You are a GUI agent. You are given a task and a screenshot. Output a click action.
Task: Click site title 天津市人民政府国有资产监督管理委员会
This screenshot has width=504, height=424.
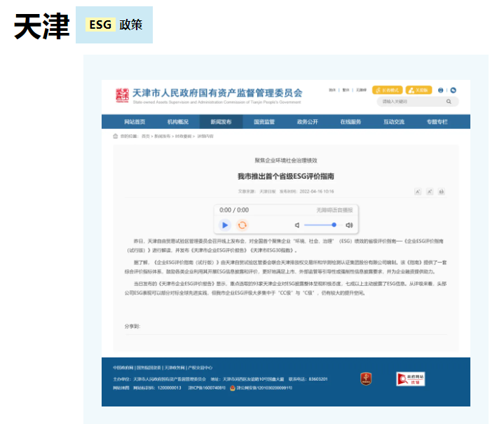point(217,93)
